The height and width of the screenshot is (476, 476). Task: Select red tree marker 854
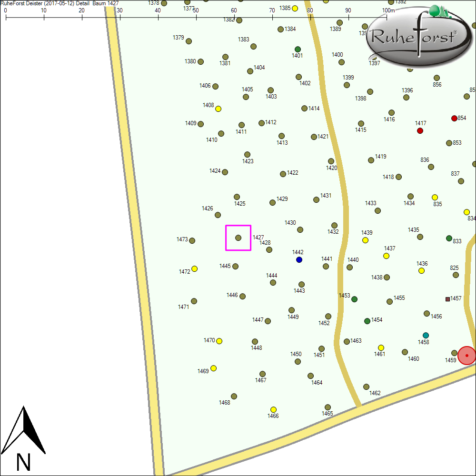(454, 118)
